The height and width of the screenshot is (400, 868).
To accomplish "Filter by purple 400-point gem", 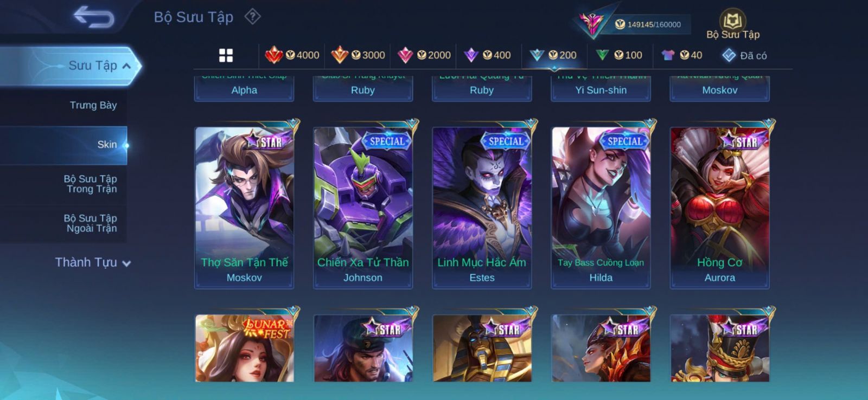I will coord(488,55).
